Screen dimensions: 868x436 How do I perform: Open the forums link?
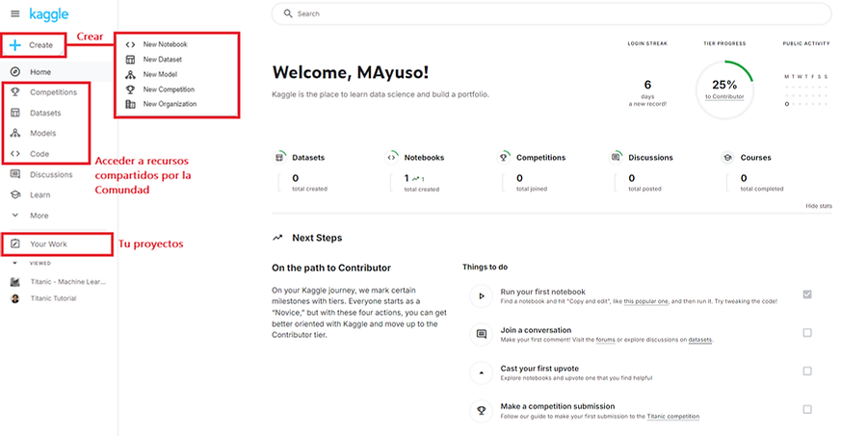pos(605,340)
